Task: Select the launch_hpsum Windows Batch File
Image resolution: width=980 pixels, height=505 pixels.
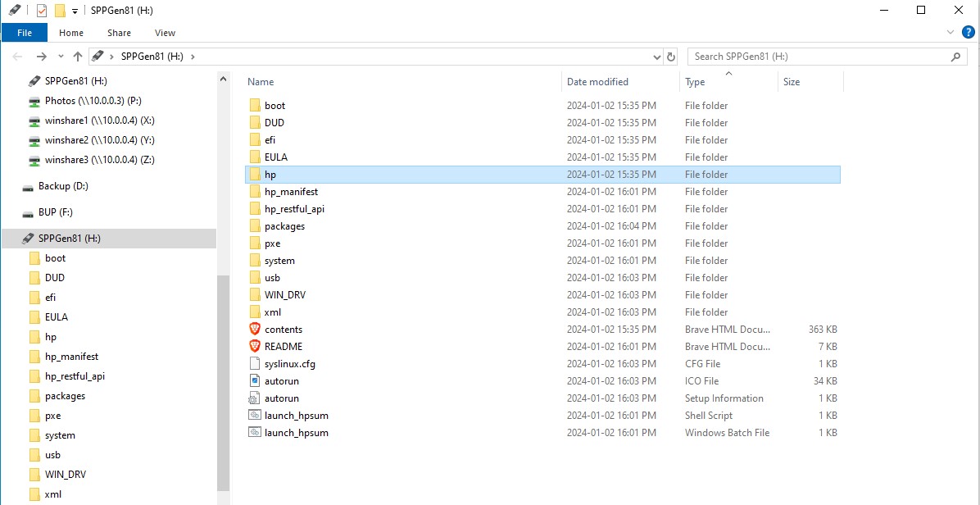Action: [x=542, y=433]
